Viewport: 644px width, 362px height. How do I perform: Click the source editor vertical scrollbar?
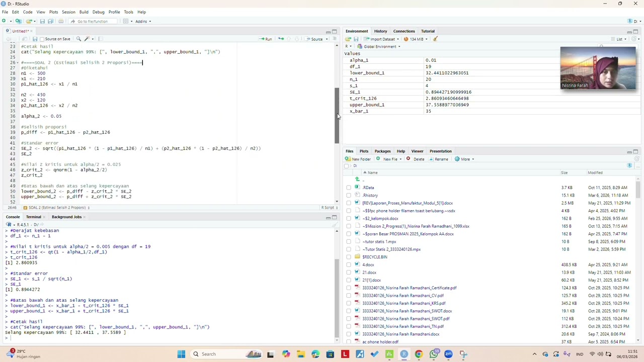pos(337,116)
